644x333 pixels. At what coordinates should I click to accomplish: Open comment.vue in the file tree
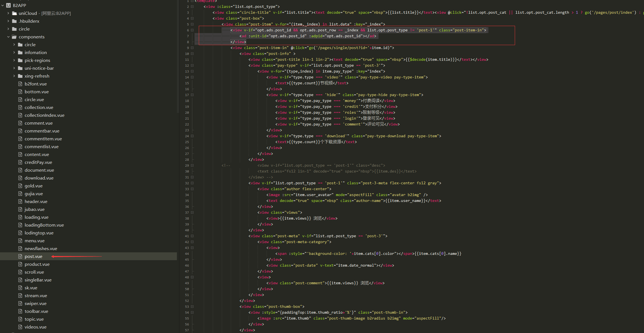coord(38,123)
